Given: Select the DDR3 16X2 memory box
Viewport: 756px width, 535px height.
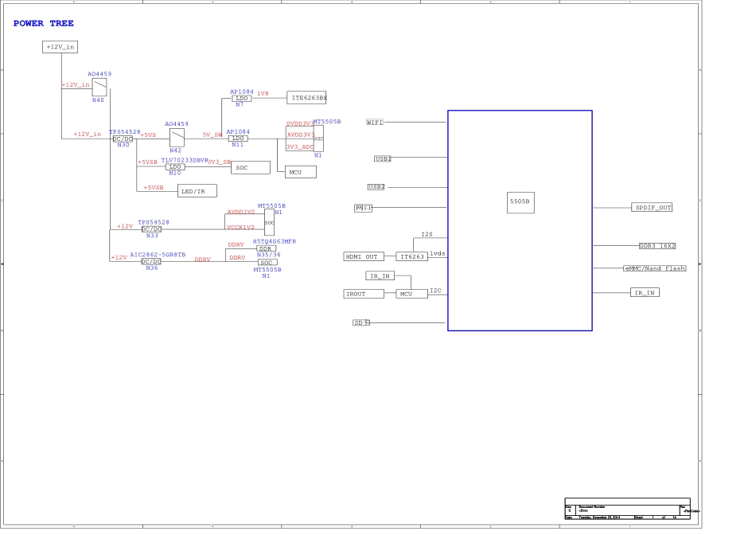Looking at the screenshot, I should pos(657,247).
